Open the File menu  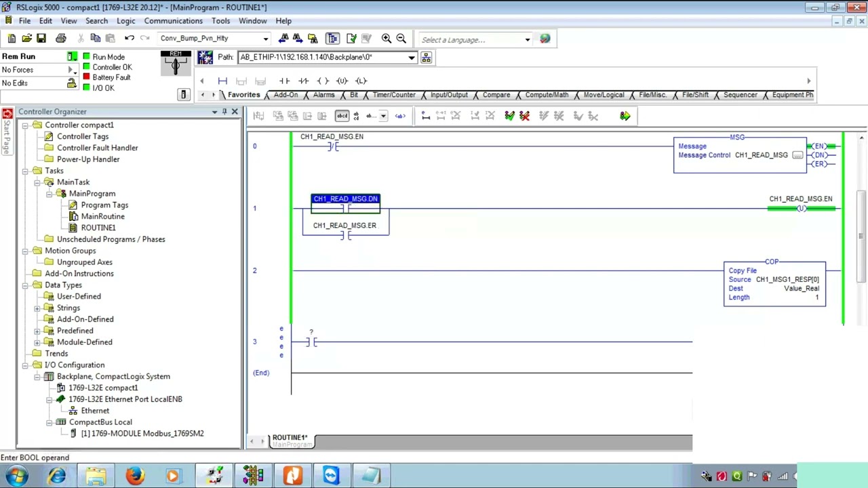(x=24, y=21)
